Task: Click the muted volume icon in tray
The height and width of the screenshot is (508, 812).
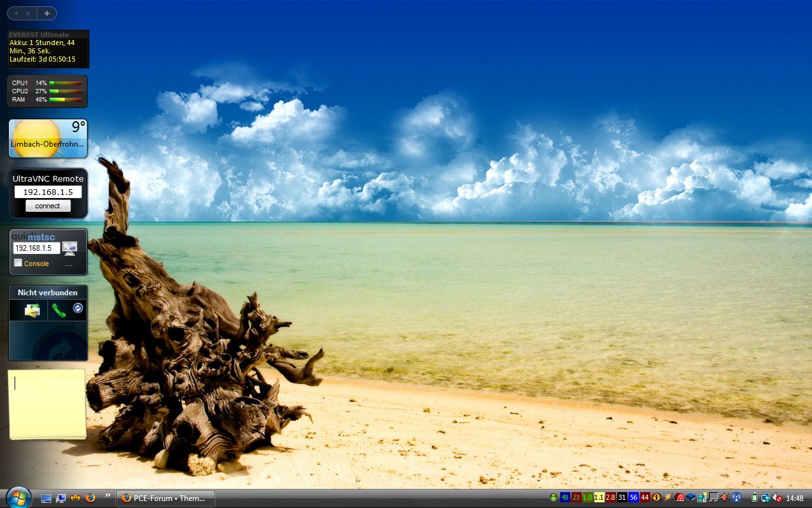Action: [x=777, y=498]
